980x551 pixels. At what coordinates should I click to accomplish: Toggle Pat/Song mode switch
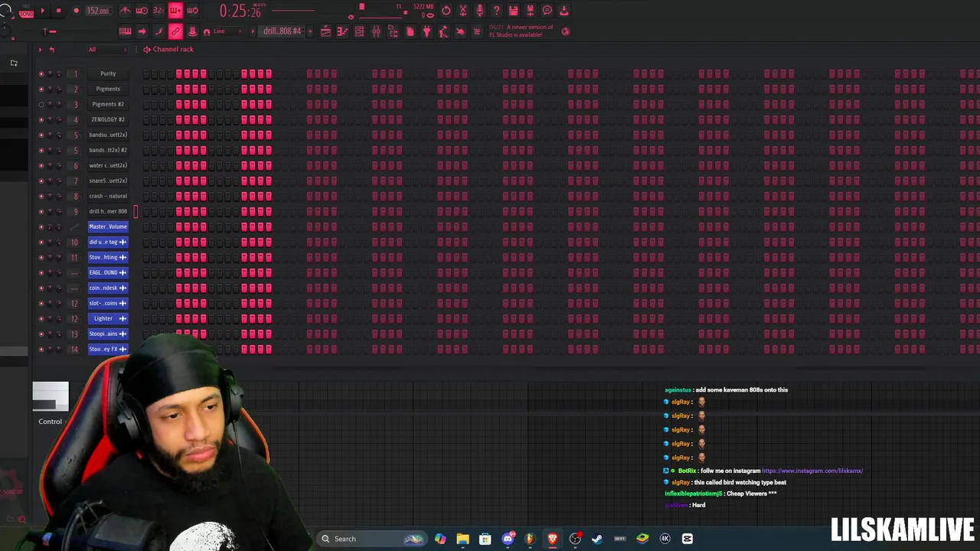click(27, 11)
